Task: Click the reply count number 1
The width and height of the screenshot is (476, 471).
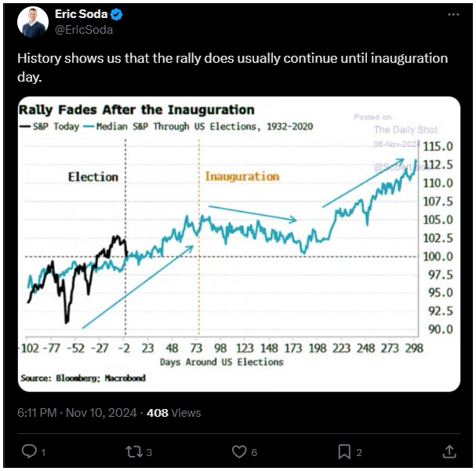Action: (43, 452)
